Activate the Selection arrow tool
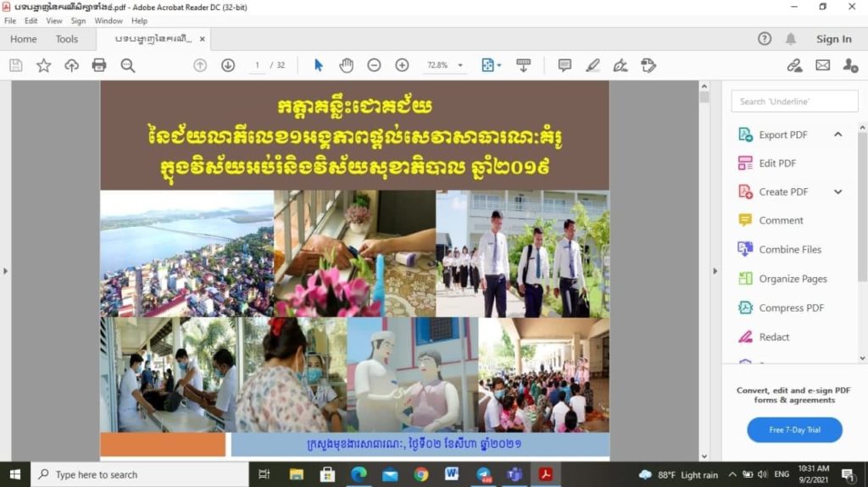Screen dimensions: 868x487 point(319,65)
